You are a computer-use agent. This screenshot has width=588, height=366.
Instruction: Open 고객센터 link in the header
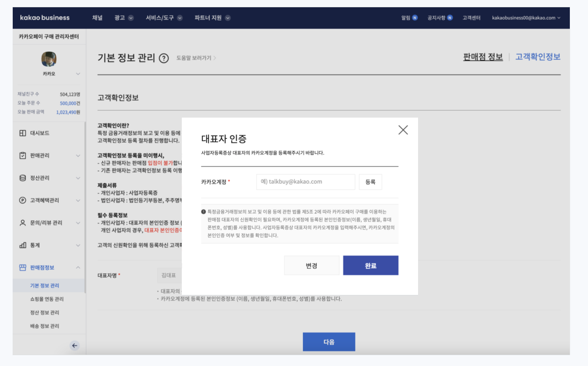471,18
